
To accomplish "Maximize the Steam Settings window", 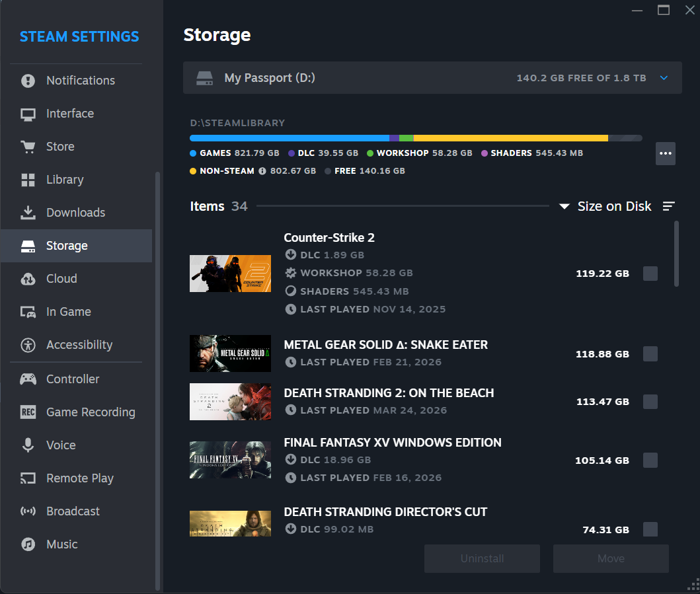I will pos(664,10).
